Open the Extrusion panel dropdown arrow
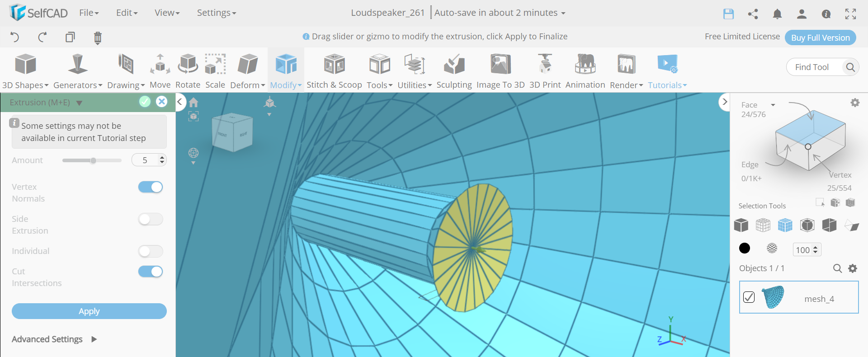Screen dimensions: 868x357 point(79,103)
